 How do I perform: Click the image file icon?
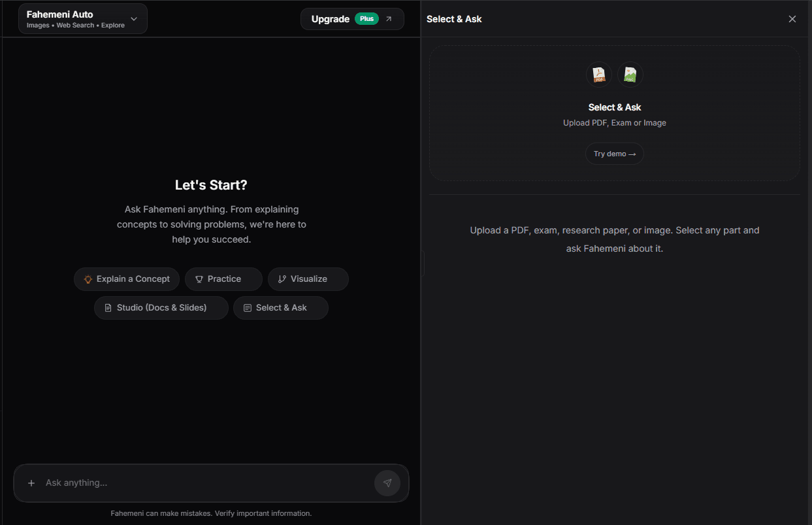click(x=630, y=75)
